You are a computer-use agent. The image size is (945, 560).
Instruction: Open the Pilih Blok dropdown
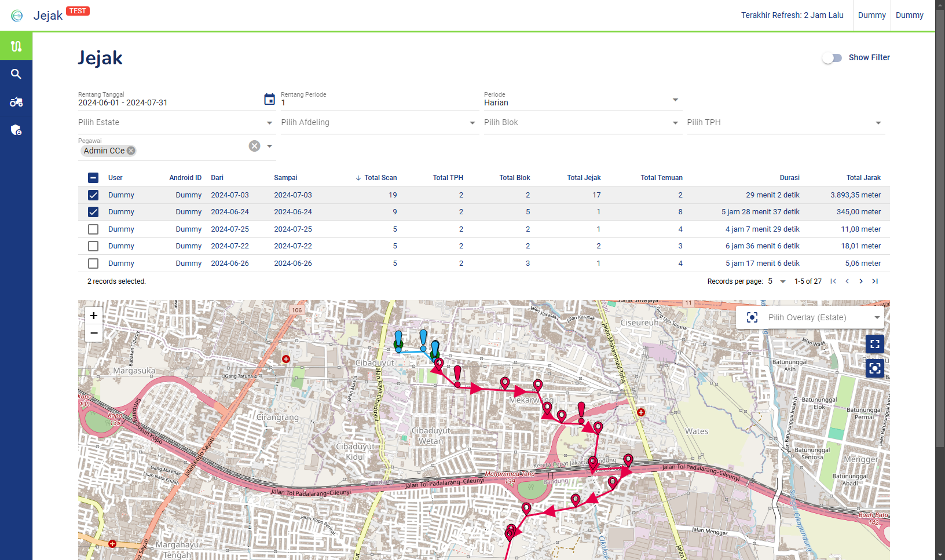583,123
